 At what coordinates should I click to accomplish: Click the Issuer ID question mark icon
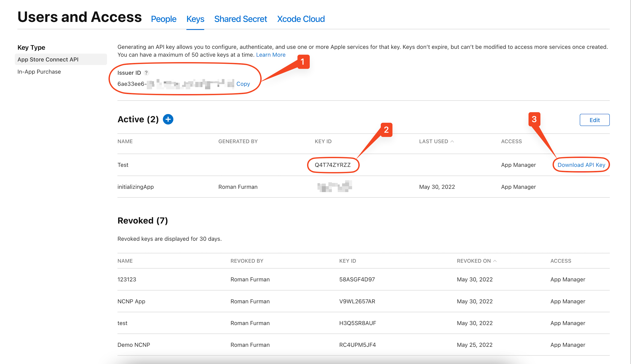click(x=146, y=73)
